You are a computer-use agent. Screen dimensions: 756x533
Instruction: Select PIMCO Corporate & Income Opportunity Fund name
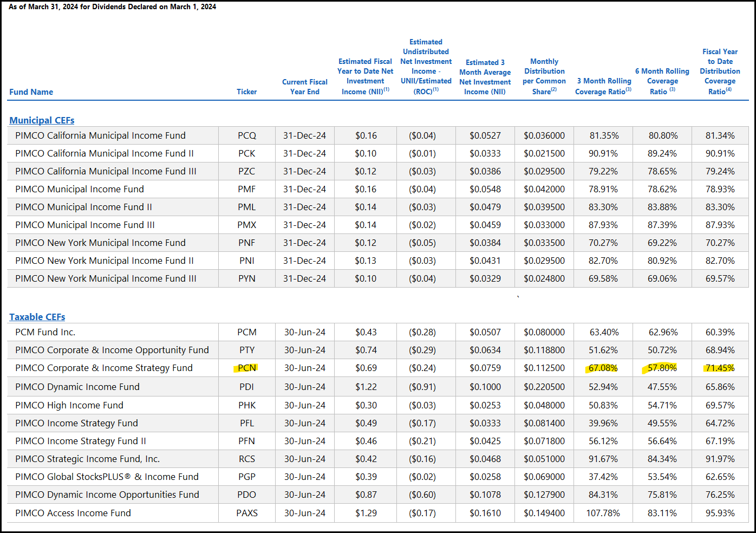point(112,350)
